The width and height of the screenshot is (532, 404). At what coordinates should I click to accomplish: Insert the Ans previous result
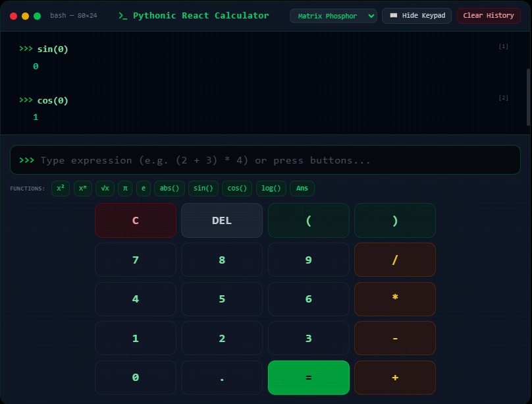coord(302,188)
